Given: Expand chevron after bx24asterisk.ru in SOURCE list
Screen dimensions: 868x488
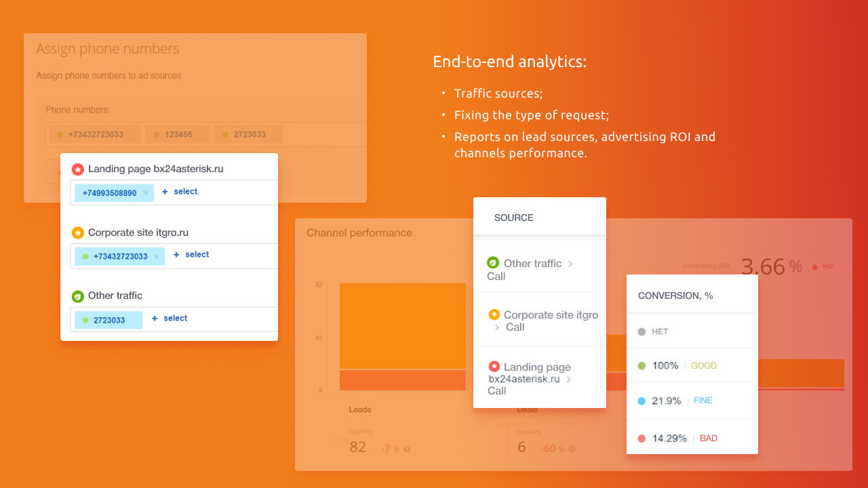Looking at the screenshot, I should (x=569, y=379).
